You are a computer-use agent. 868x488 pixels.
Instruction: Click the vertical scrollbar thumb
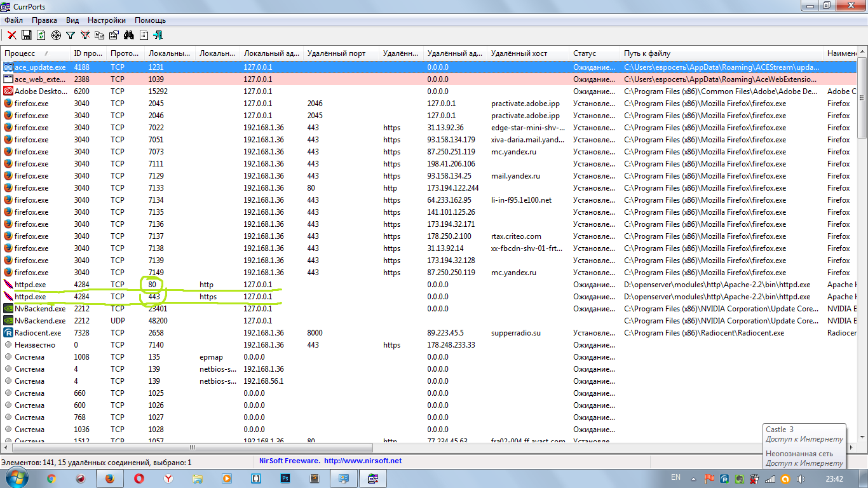862,97
